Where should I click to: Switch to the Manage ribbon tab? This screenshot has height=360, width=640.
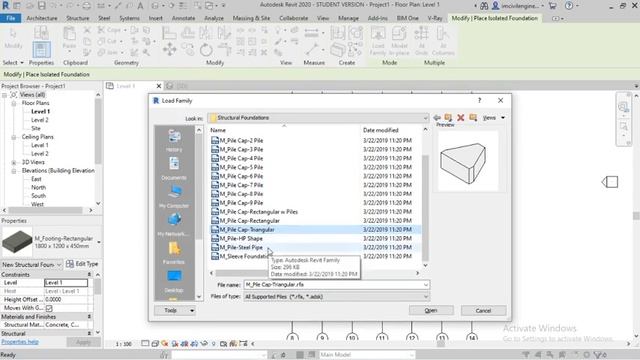coord(348,18)
